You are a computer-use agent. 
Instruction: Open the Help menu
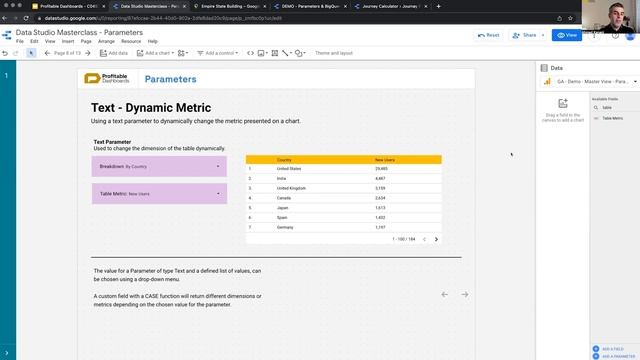click(x=153, y=41)
